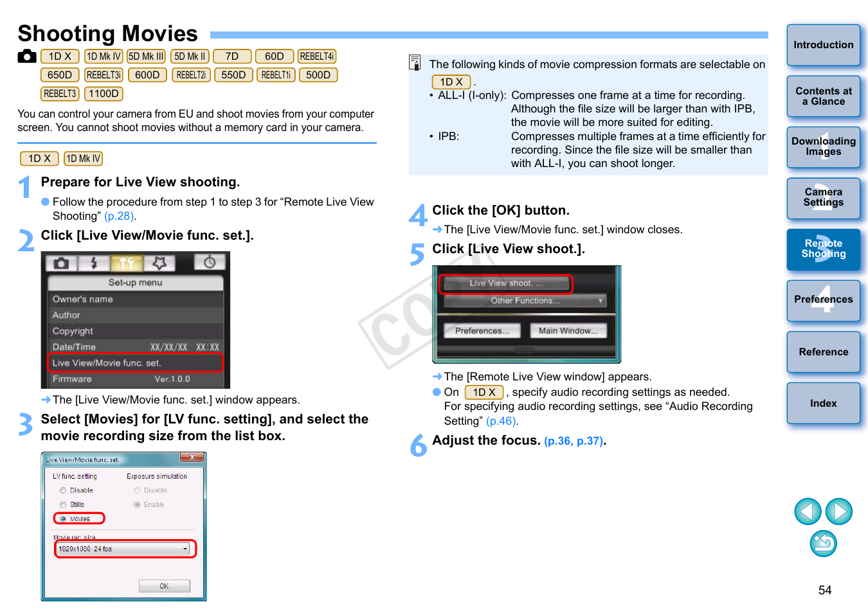868x613 pixels.
Task: Click the 1D Mk IV badge above step 1
Action: (84, 159)
